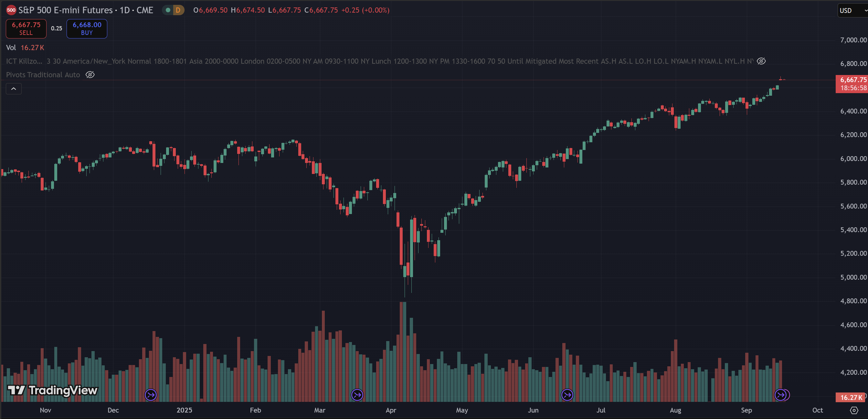Viewport: 868px width, 419px height.
Task: Show the Pivots Traditional indicator via eye icon
Action: point(90,75)
